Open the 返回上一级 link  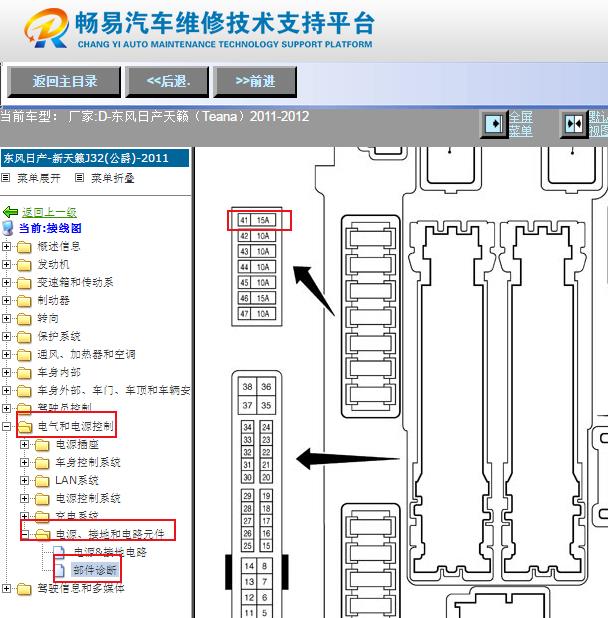(x=49, y=212)
